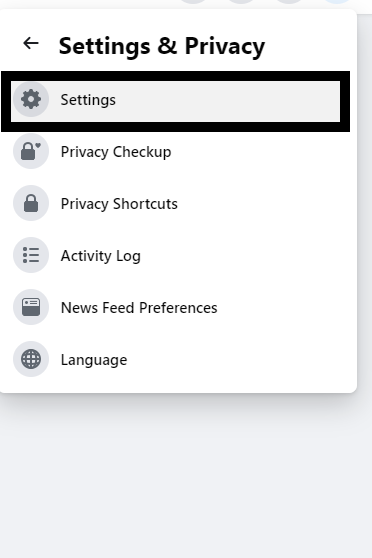Click the Privacy Shortcuts padlock icon

31,203
